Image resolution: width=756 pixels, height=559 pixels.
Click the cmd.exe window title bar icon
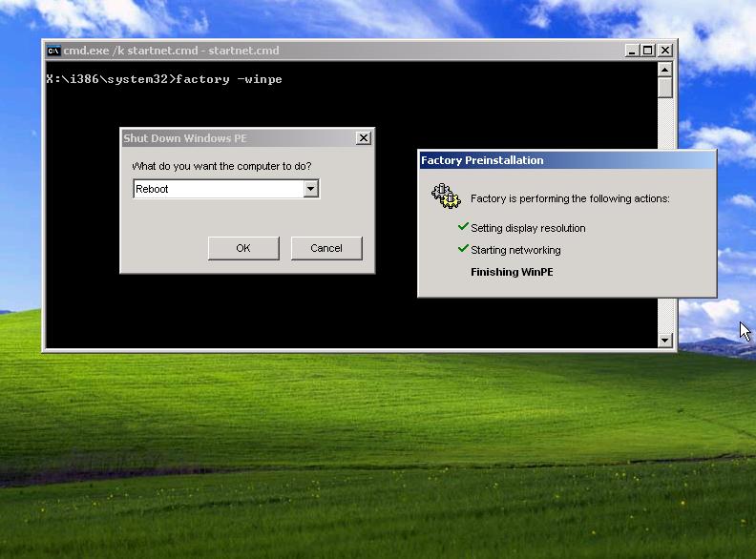pyautogui.click(x=53, y=51)
